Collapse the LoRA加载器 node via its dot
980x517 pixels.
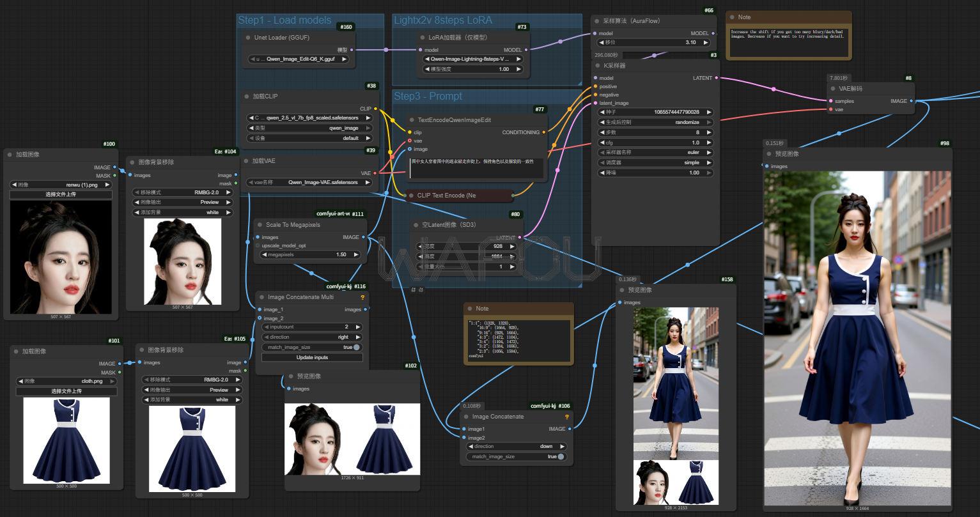click(x=423, y=38)
